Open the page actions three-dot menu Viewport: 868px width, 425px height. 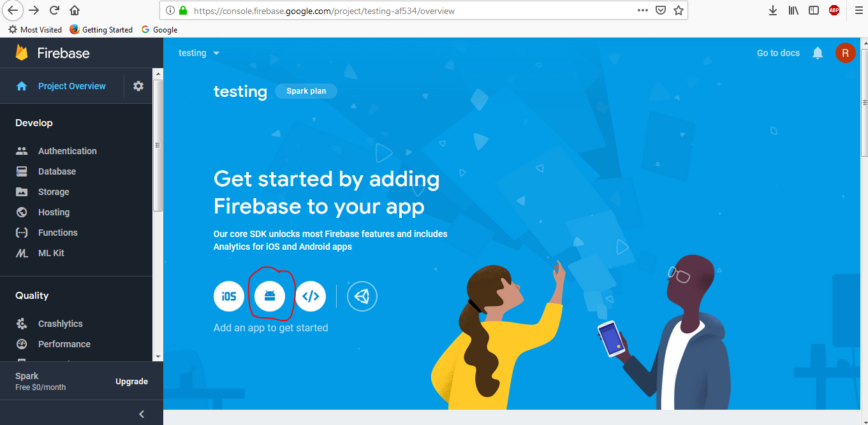643,10
